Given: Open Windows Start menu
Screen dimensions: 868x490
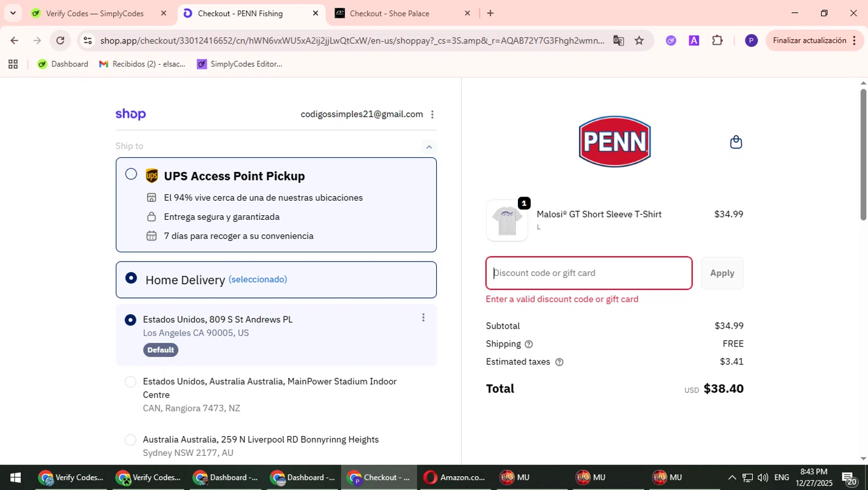Looking at the screenshot, I should [x=16, y=477].
